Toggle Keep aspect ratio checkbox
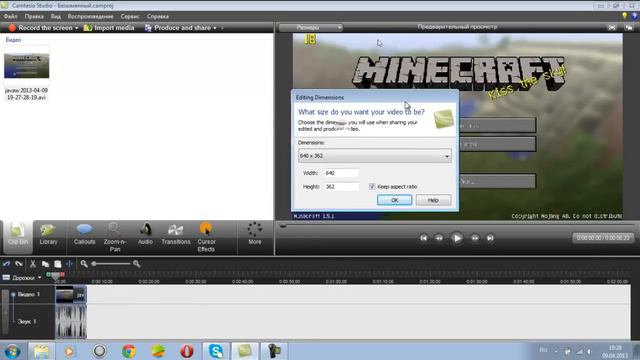This screenshot has height=360, width=640. [x=372, y=186]
